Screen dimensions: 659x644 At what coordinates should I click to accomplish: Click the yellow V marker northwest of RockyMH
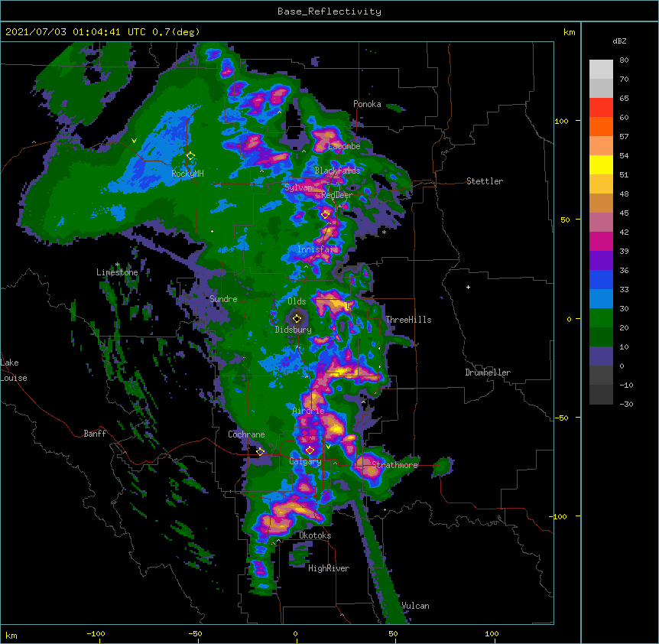[134, 141]
